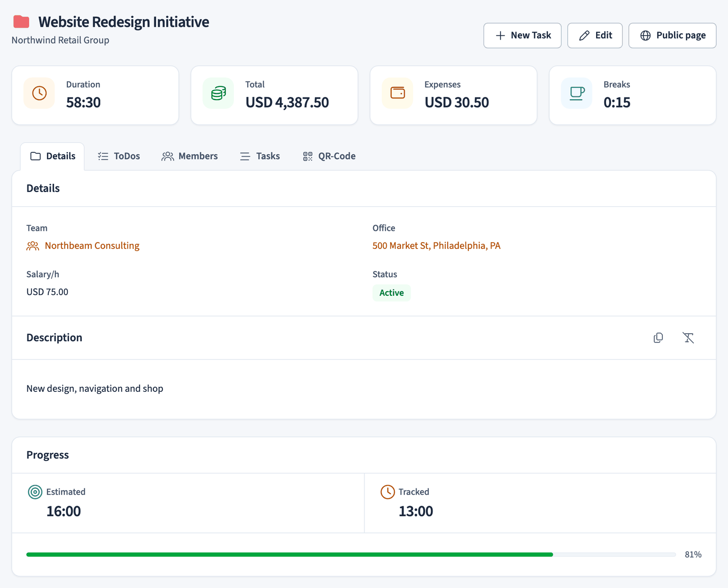Click the 81% progress value
Image resolution: width=728 pixels, height=588 pixels.
[693, 554]
